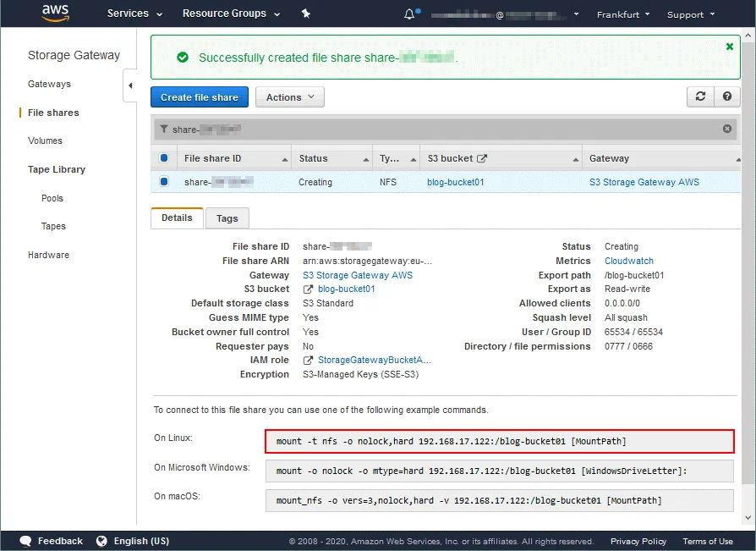Click the file share filter input field

[440, 129]
